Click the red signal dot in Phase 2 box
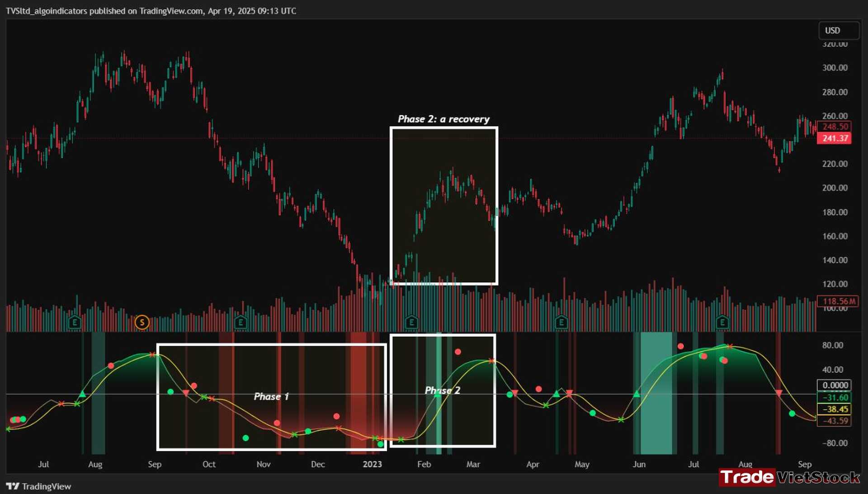This screenshot has height=494, width=868. point(458,352)
